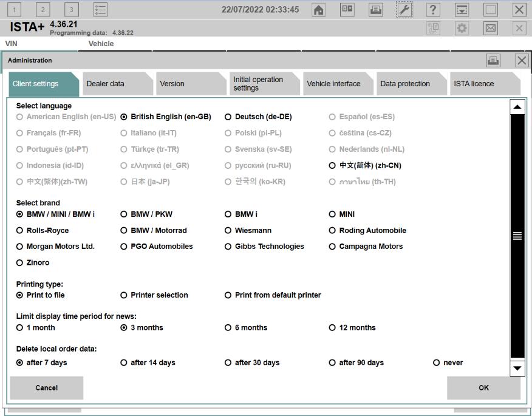Screen dimensions: 532x416
Task: Choose Morgan Motors Ltd. brand
Action: point(56,247)
